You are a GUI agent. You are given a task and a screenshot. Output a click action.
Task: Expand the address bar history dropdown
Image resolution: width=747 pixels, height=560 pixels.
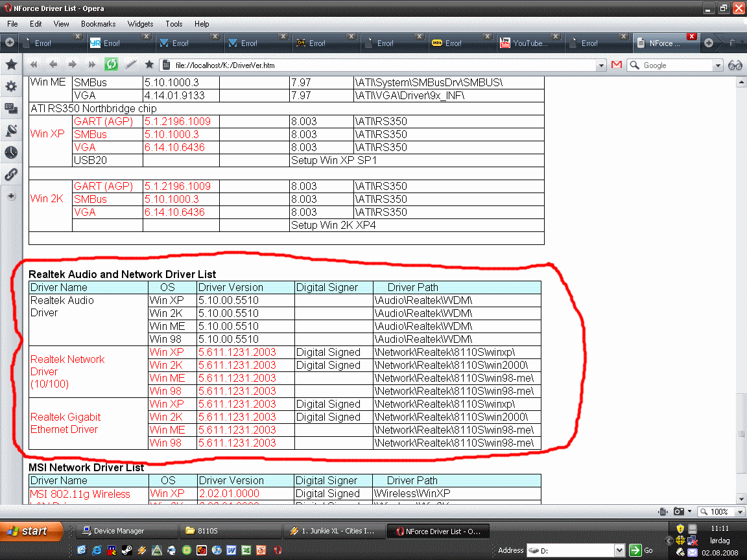click(601, 65)
